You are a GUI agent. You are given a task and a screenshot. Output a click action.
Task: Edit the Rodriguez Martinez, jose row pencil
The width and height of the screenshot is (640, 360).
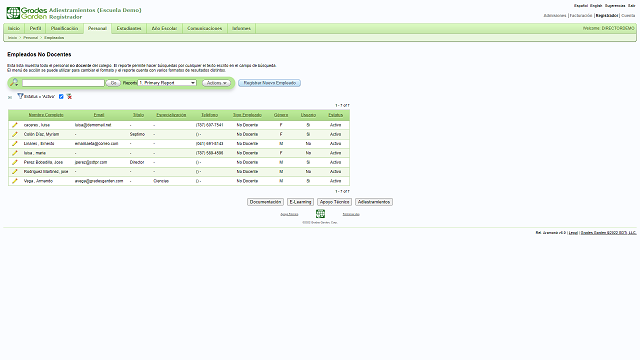click(15, 171)
